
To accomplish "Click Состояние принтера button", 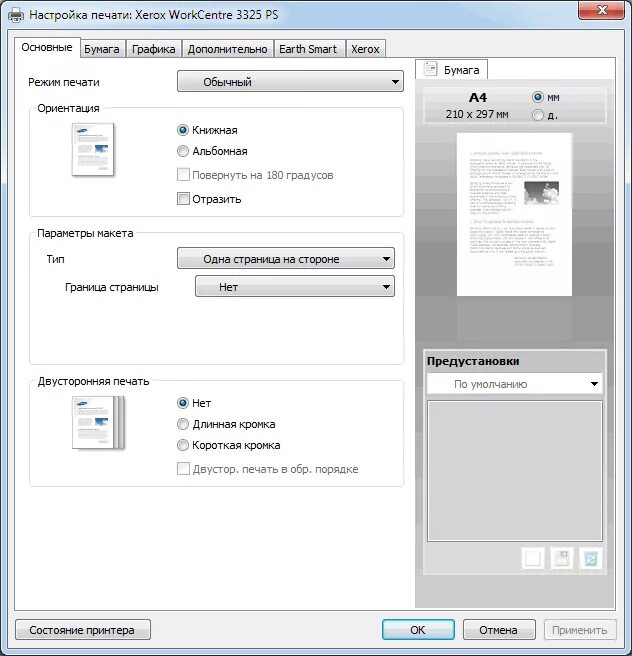I will coord(83,630).
